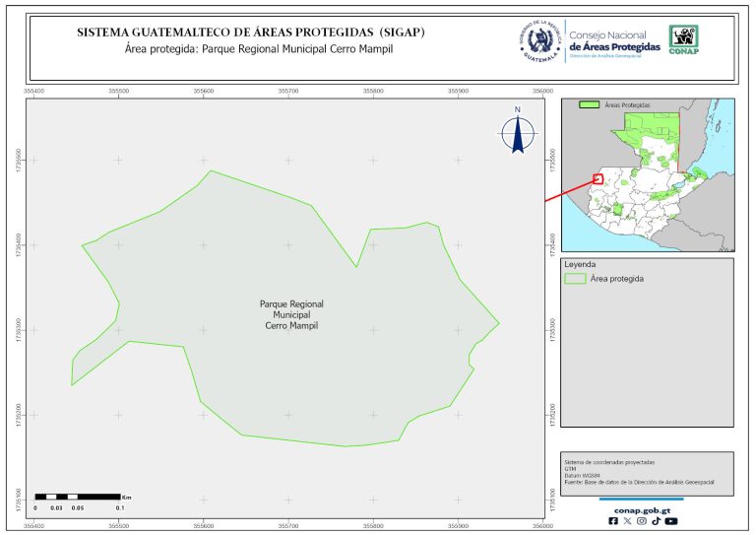Click the SISTEMA GUATEMALTECO DE ÁREAS PROTEGIDAS title
Screen dimensions: 756x535
251,33
